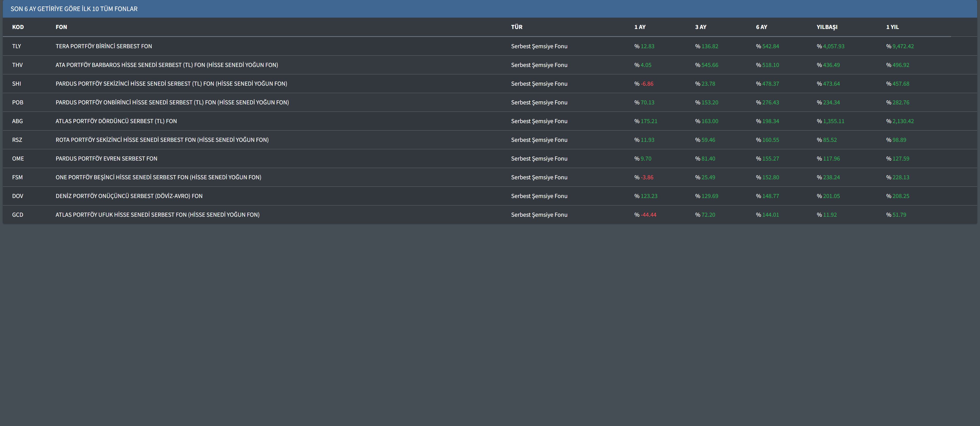The width and height of the screenshot is (980, 426).
Task: Open the TLY fund code
Action: [x=16, y=46]
